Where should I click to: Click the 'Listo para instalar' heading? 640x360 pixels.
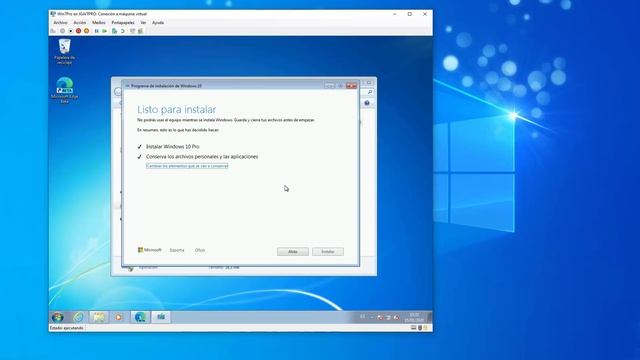pyautogui.click(x=176, y=109)
